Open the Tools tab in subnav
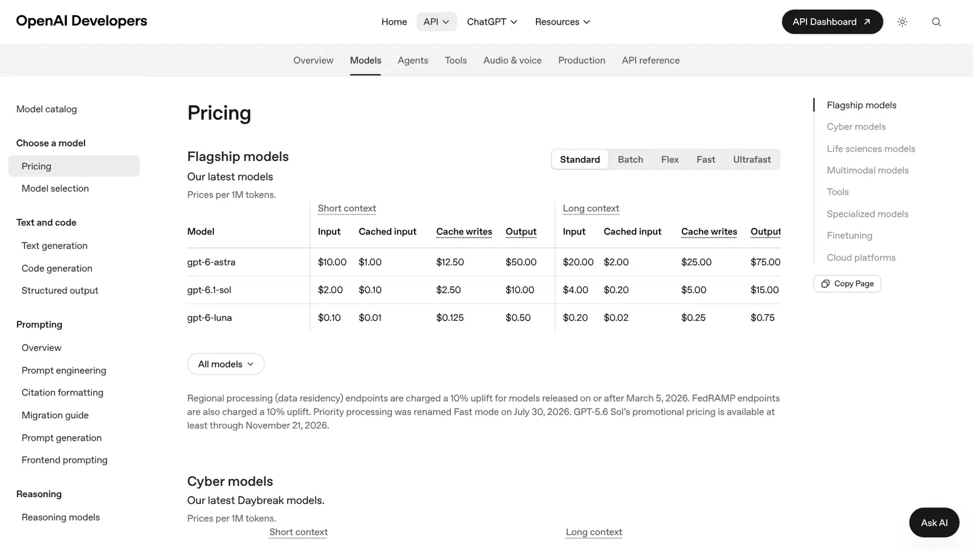This screenshot has width=980, height=551. click(456, 60)
